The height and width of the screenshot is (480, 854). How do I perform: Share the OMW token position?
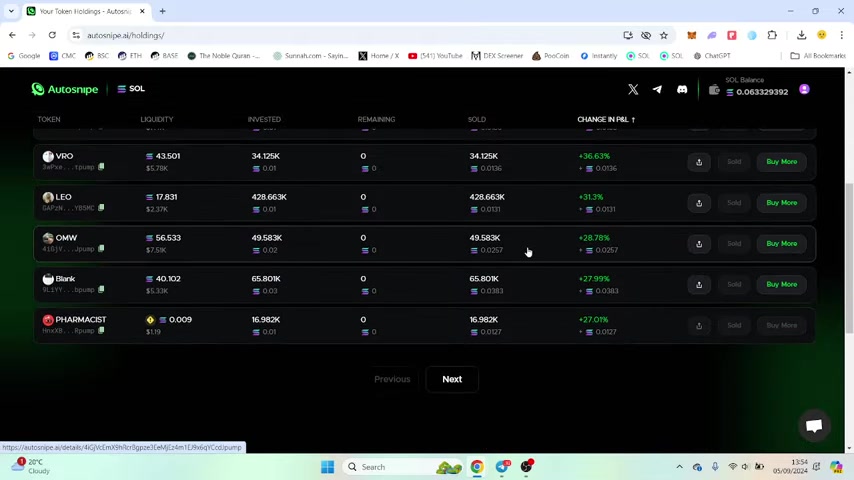click(x=699, y=244)
